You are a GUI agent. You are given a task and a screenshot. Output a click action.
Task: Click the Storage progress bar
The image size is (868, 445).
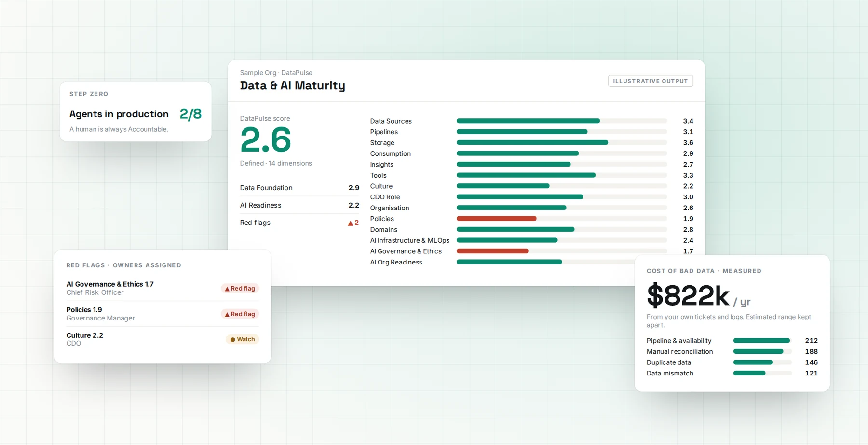tap(562, 142)
